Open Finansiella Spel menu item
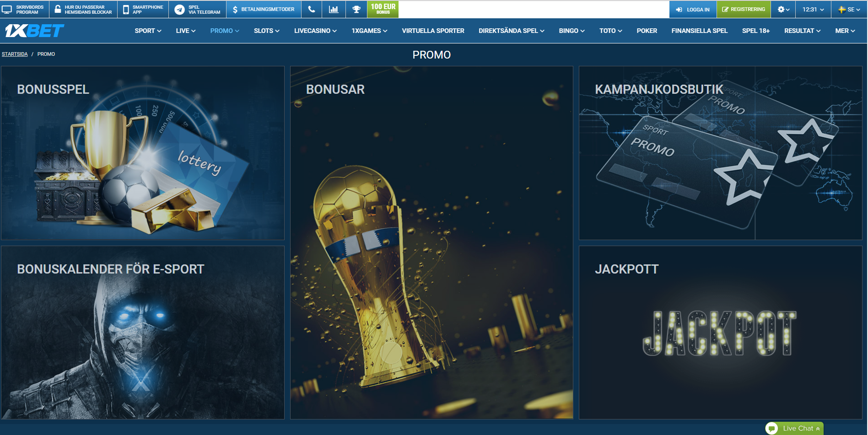This screenshot has height=435, width=868. tap(699, 31)
